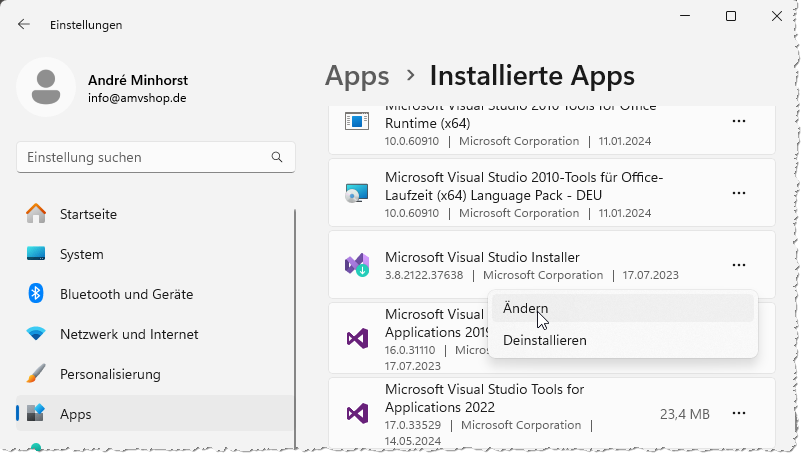Click the Tools for Applications 2019 icon
The width and height of the screenshot is (804, 458).
tap(357, 338)
